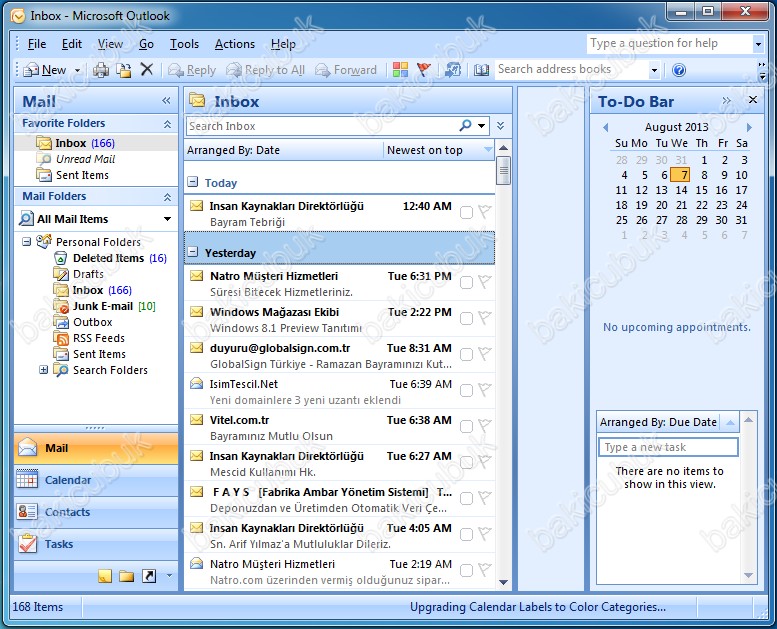
Task: Flag the Vitel.com.tr message
Action: 485,426
